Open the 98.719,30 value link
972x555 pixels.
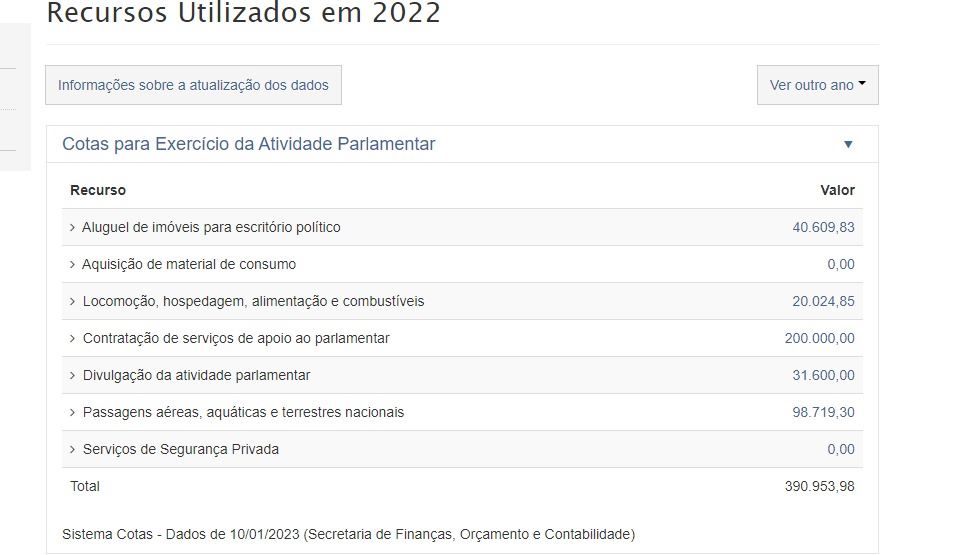(x=823, y=412)
